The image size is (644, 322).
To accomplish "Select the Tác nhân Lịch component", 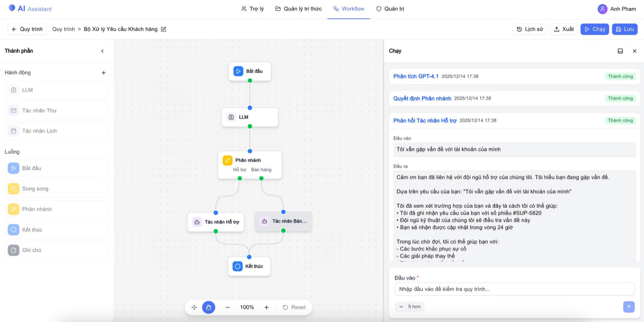I will pos(57,131).
